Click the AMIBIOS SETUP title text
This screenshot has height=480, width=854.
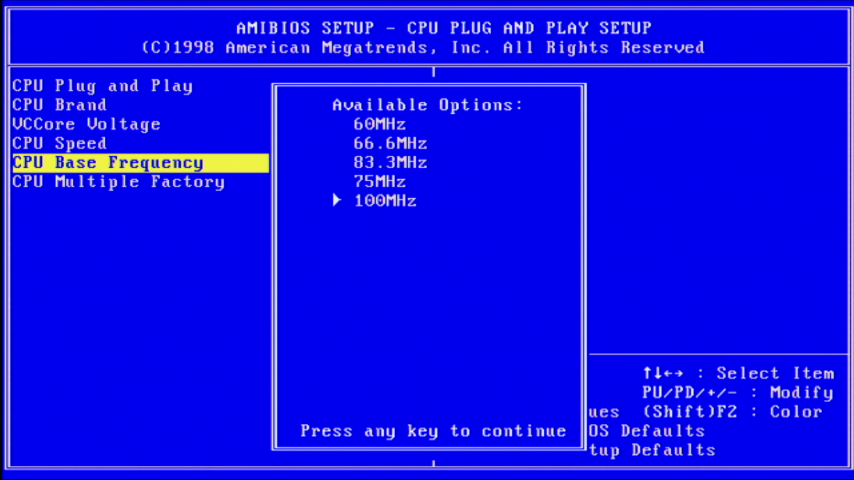tap(443, 28)
